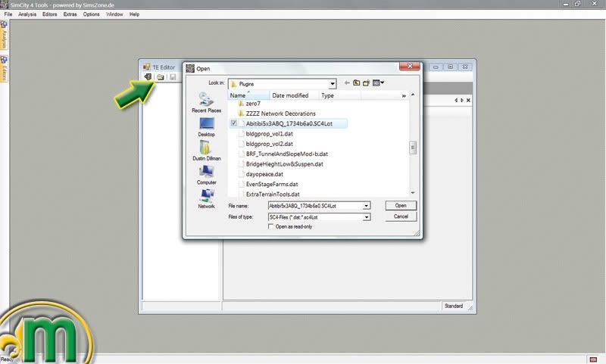Go to Network shortcut in places bar
Viewport: 606px width, 364px height.
click(x=206, y=199)
